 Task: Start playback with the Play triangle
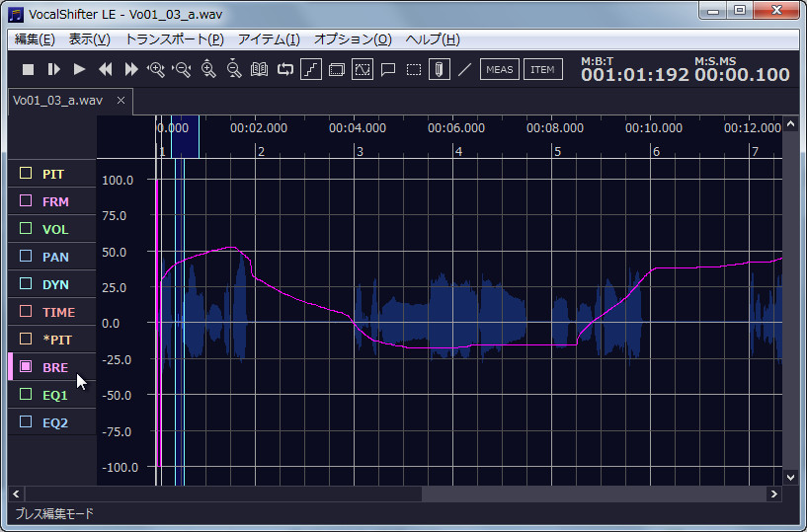pos(79,69)
